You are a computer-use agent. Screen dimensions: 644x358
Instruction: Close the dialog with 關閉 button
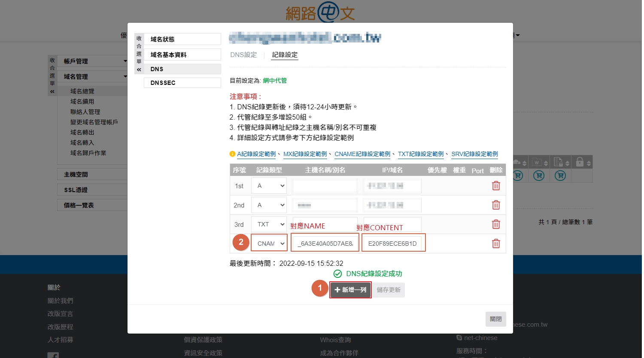pos(495,319)
